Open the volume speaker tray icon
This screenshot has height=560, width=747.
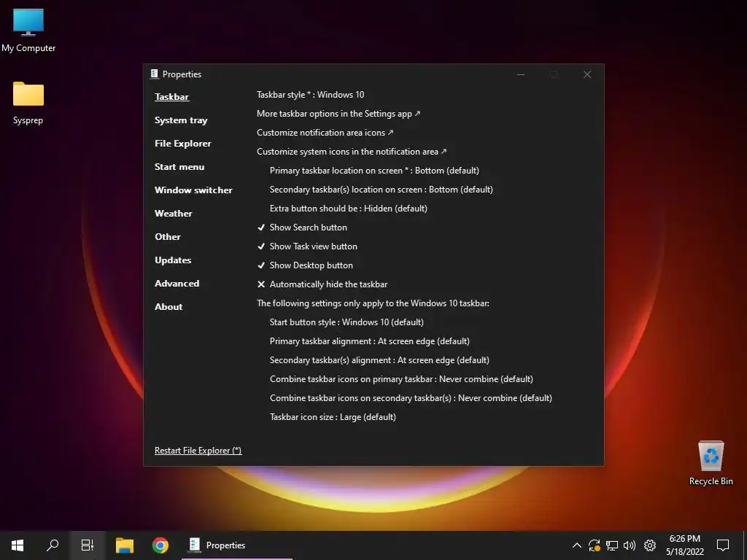pyautogui.click(x=630, y=545)
